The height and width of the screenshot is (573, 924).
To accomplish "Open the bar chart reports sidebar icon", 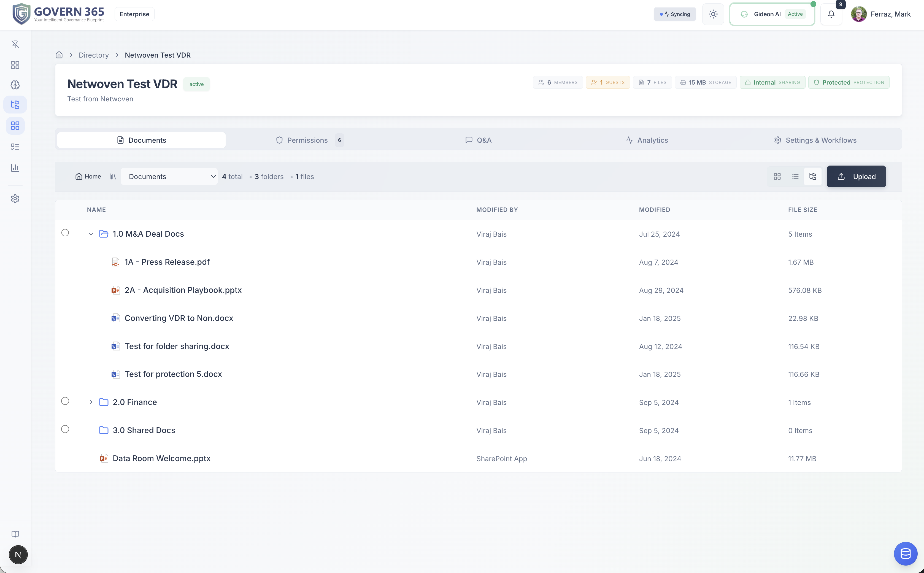I will (x=15, y=168).
